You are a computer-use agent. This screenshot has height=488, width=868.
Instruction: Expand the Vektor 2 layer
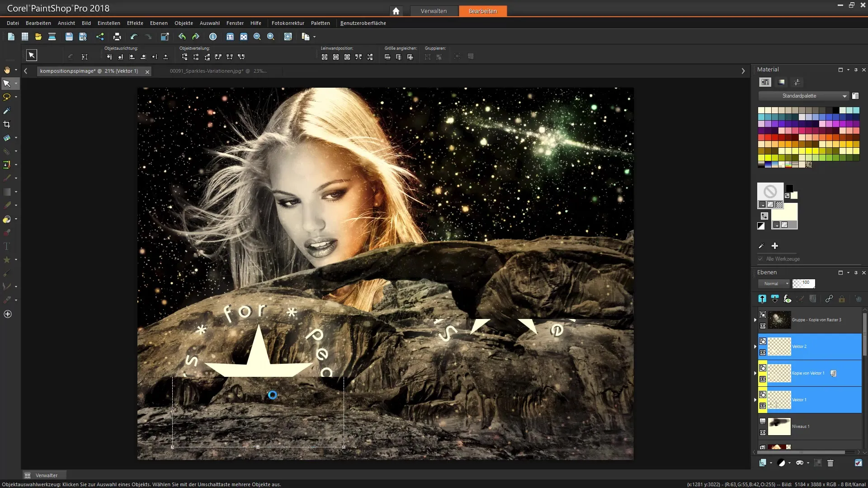point(755,347)
